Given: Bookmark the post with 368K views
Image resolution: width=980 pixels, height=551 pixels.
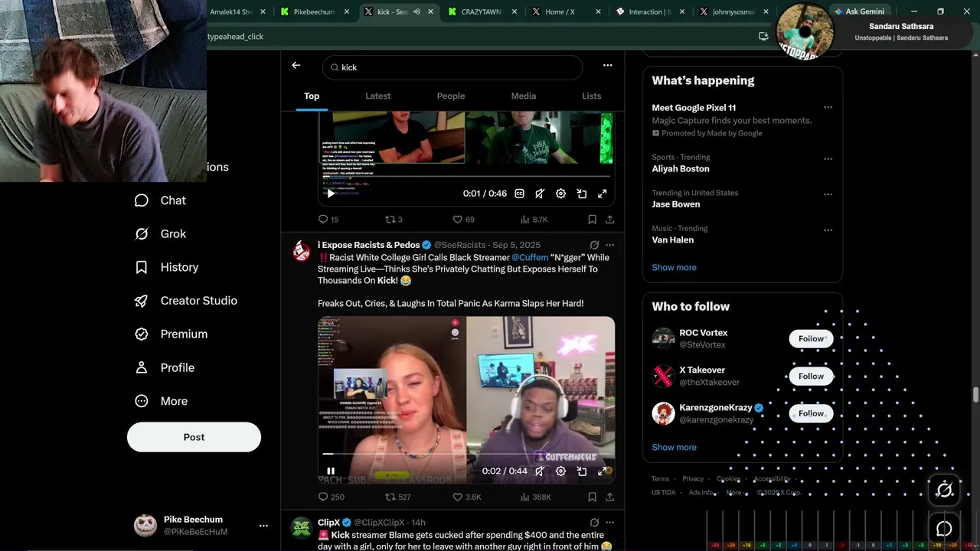Looking at the screenshot, I should [592, 497].
